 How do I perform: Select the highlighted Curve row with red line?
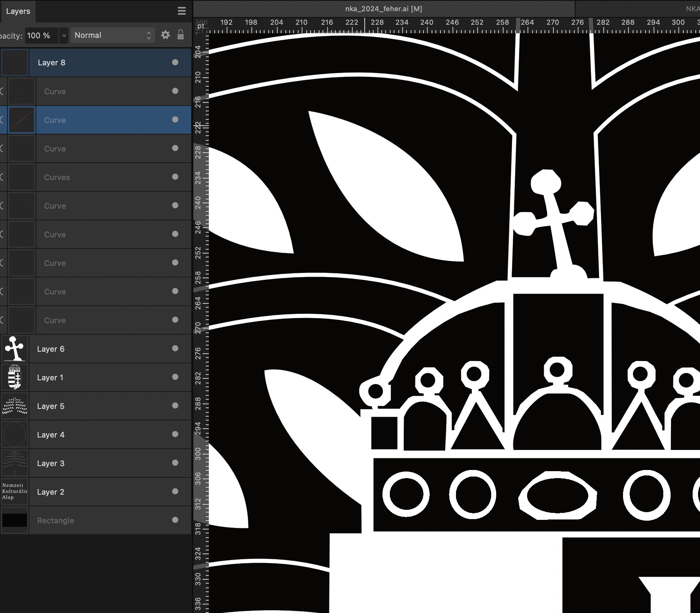(96, 120)
